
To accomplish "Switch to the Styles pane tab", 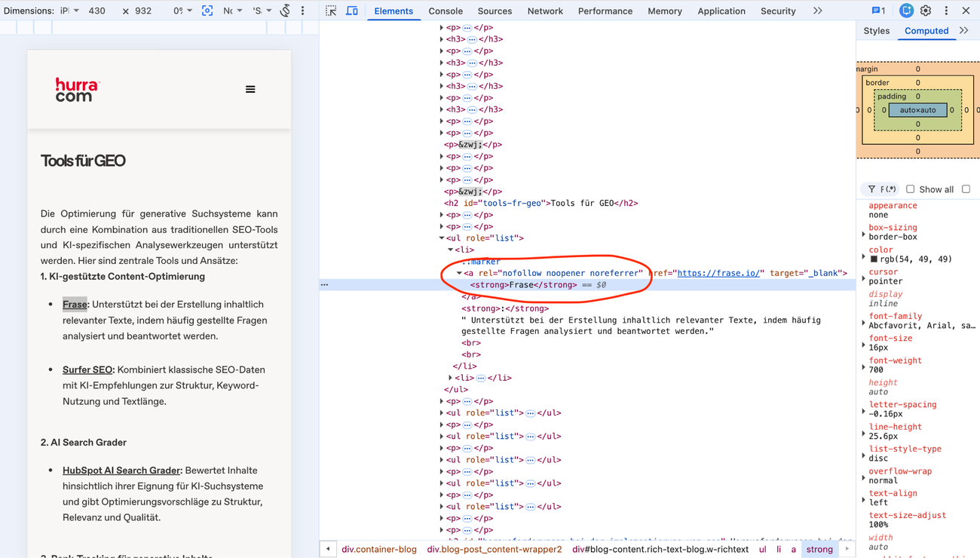I will [877, 31].
